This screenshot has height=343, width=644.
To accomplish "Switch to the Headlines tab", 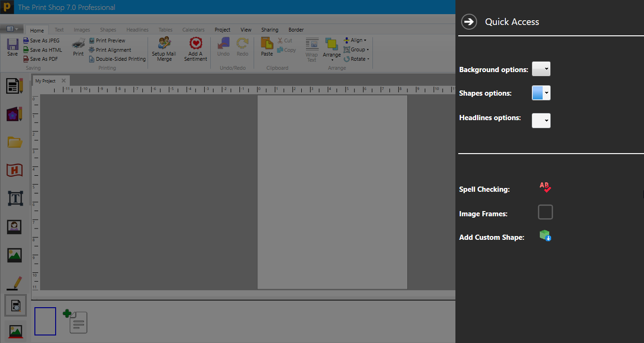I will click(137, 30).
